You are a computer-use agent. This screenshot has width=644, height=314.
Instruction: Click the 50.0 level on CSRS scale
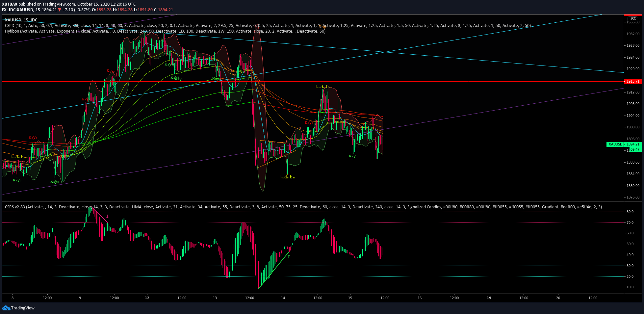tap(630, 244)
